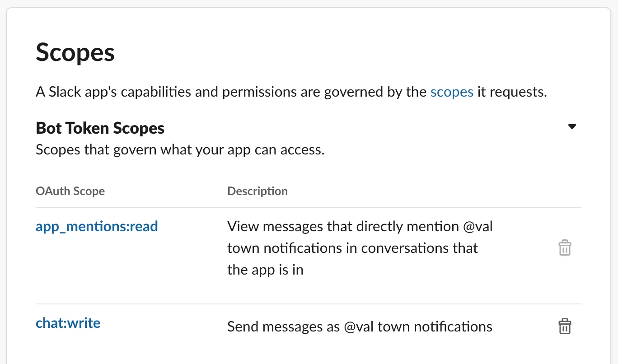The height and width of the screenshot is (364, 618).
Task: Click the Description column header
Action: (257, 191)
